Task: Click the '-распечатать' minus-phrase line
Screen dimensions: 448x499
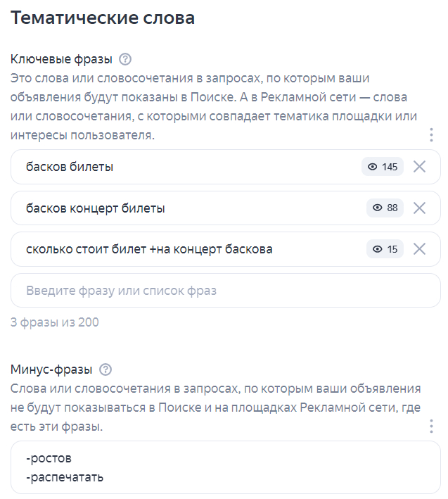Action: point(65,478)
